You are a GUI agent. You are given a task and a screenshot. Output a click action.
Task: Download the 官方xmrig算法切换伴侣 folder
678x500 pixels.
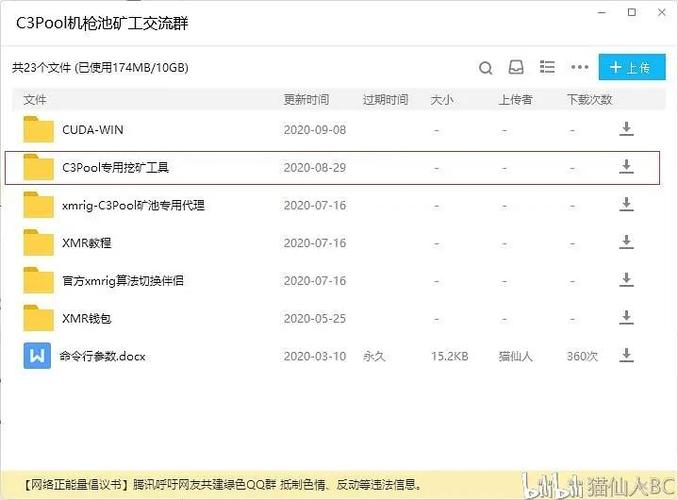click(626, 280)
